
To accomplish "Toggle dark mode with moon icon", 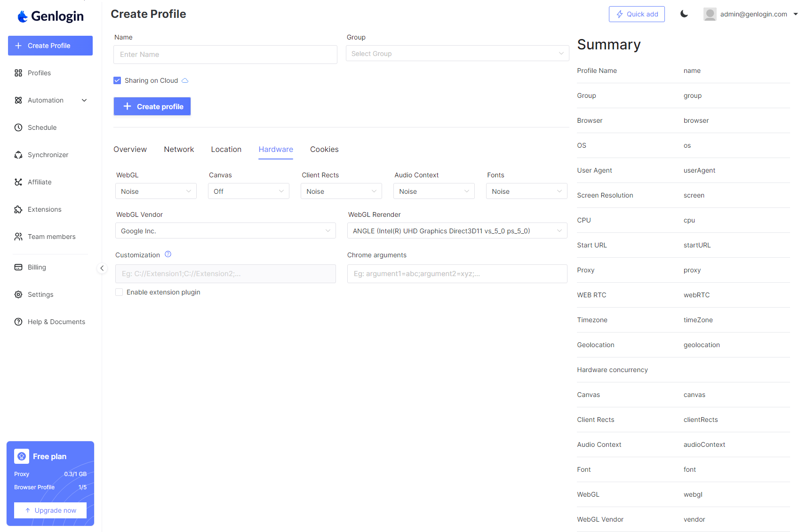I will [x=684, y=14].
